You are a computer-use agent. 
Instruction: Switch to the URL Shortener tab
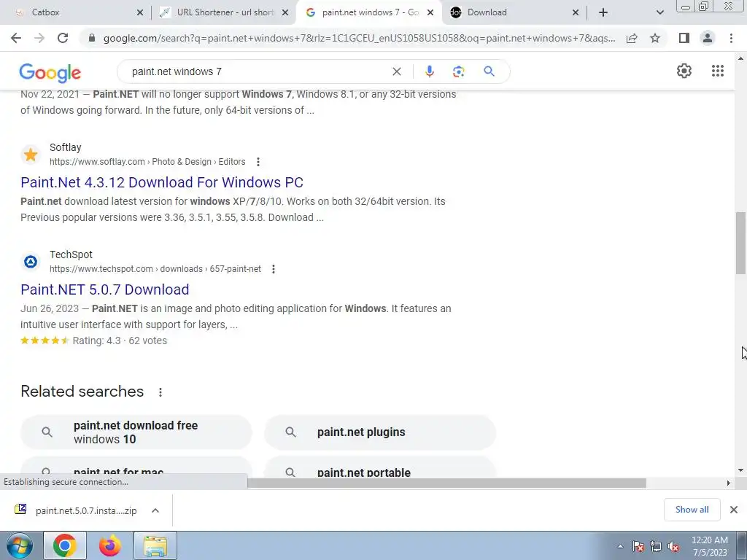tap(224, 12)
